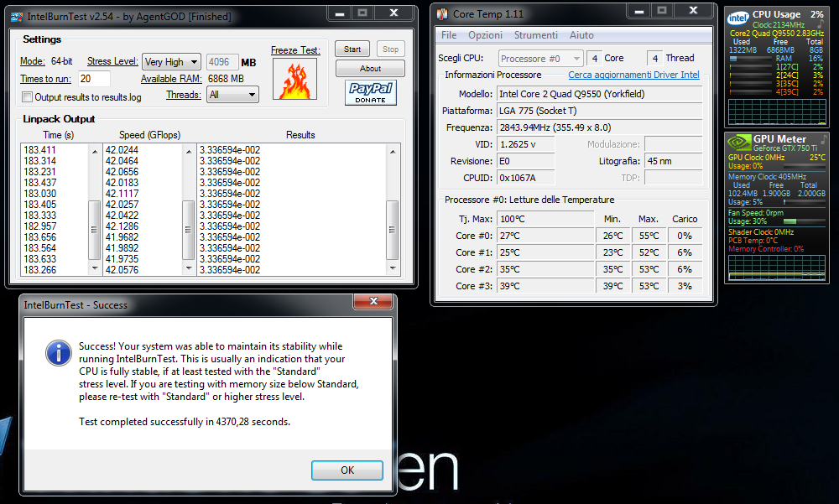Click the Times to run input field
This screenshot has width=839, height=504.
tap(94, 79)
